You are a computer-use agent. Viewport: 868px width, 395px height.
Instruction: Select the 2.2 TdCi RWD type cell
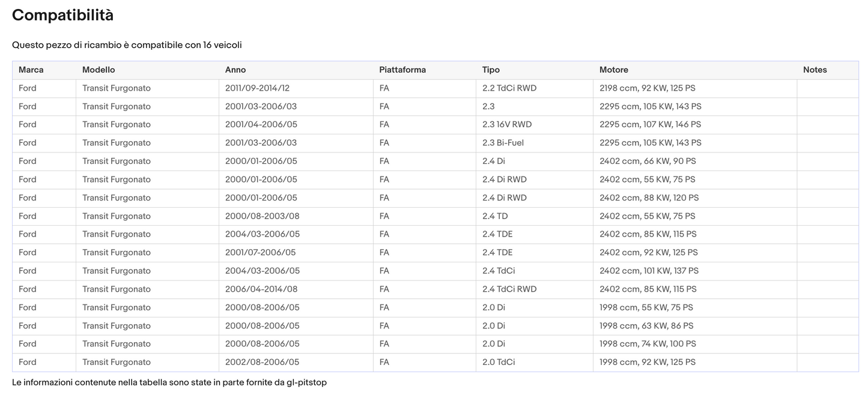pyautogui.click(x=509, y=88)
